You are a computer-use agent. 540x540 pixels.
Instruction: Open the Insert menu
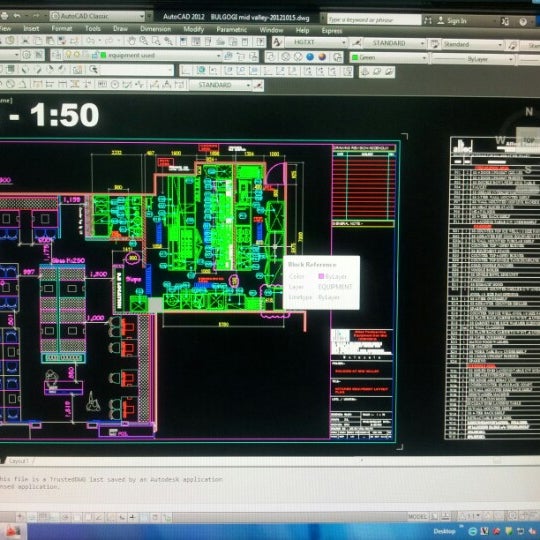(x=31, y=28)
